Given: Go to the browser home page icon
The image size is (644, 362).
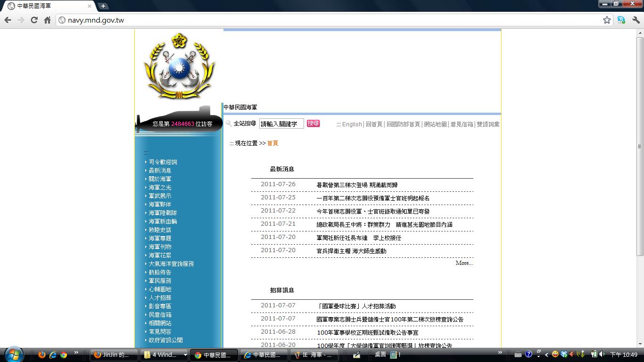Looking at the screenshot, I should (47, 20).
